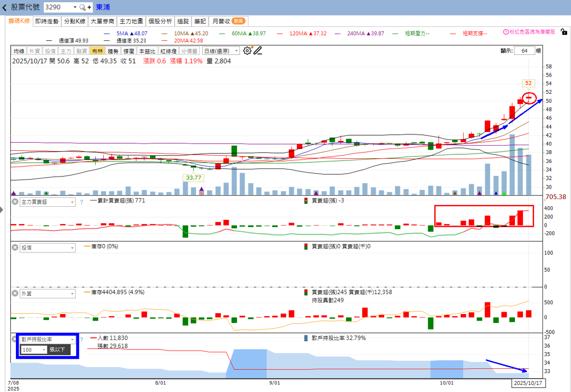The width and height of the screenshot is (571, 392).
Task: Toggle the 均線 overlay
Action: pyautogui.click(x=19, y=51)
